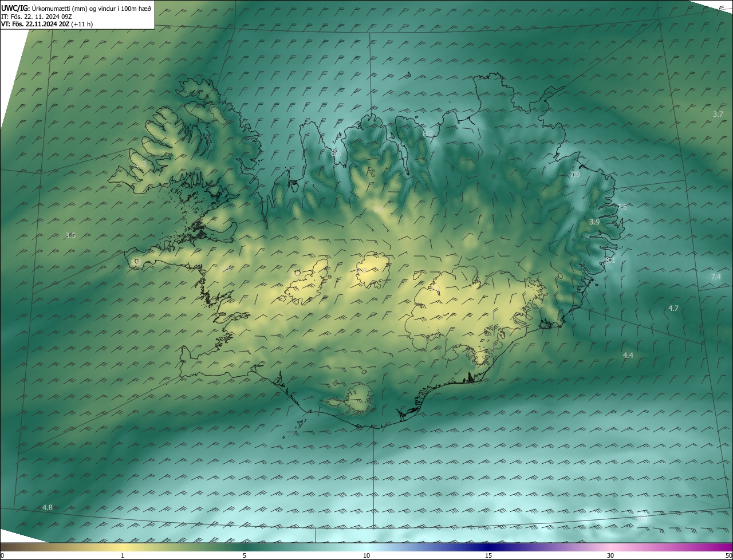Click the 3.7 value in the top-right corner
733x560 pixels.
pos(718,115)
